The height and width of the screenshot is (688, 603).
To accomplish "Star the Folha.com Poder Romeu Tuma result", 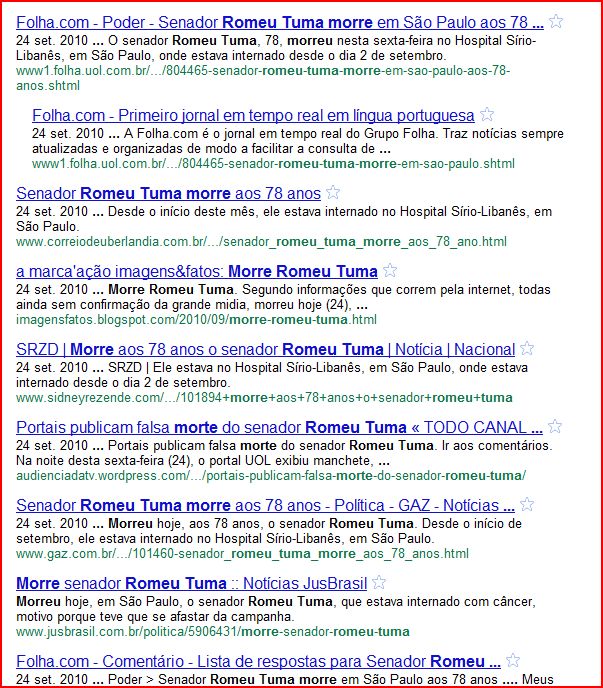I will [x=556, y=21].
